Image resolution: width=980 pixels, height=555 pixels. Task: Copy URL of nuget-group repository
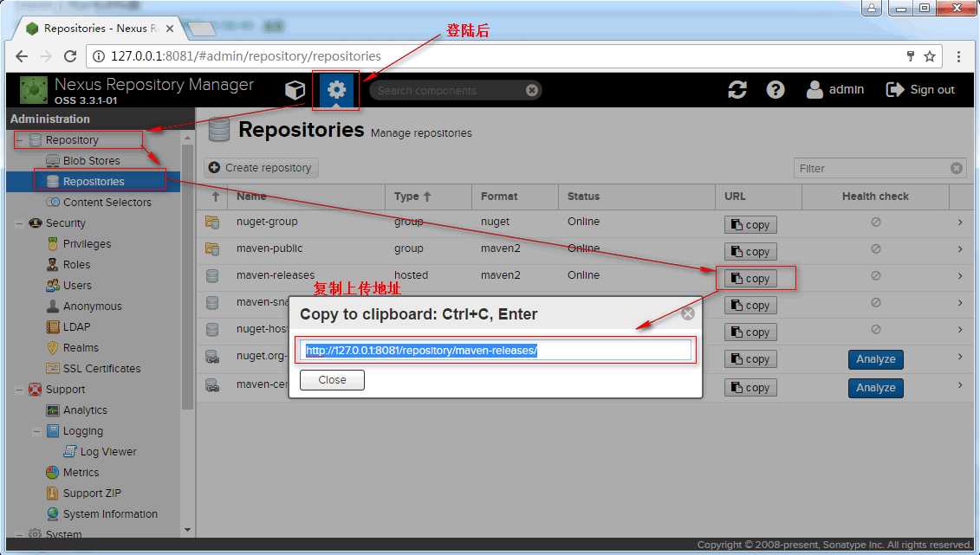pos(750,225)
